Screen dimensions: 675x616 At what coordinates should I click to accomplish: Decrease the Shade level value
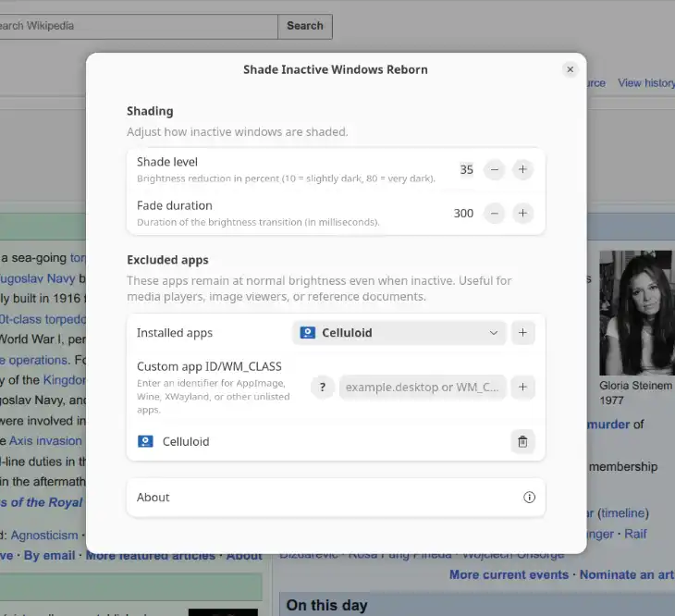[494, 169]
